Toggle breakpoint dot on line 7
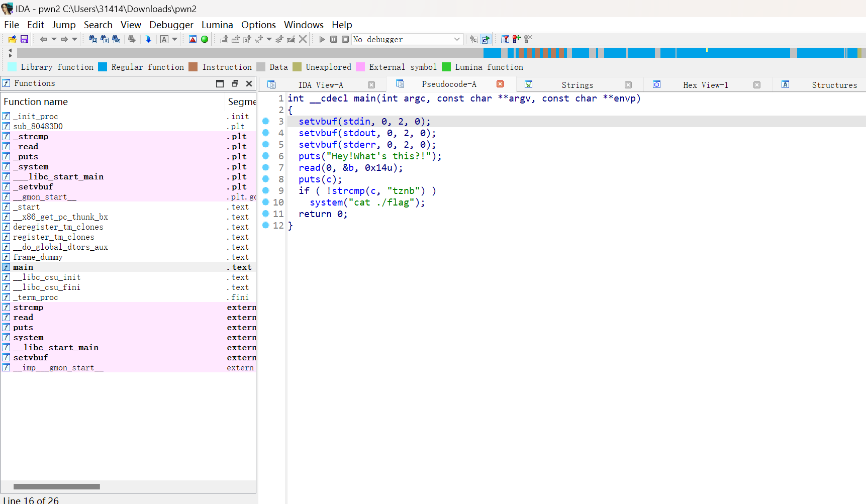 click(266, 167)
